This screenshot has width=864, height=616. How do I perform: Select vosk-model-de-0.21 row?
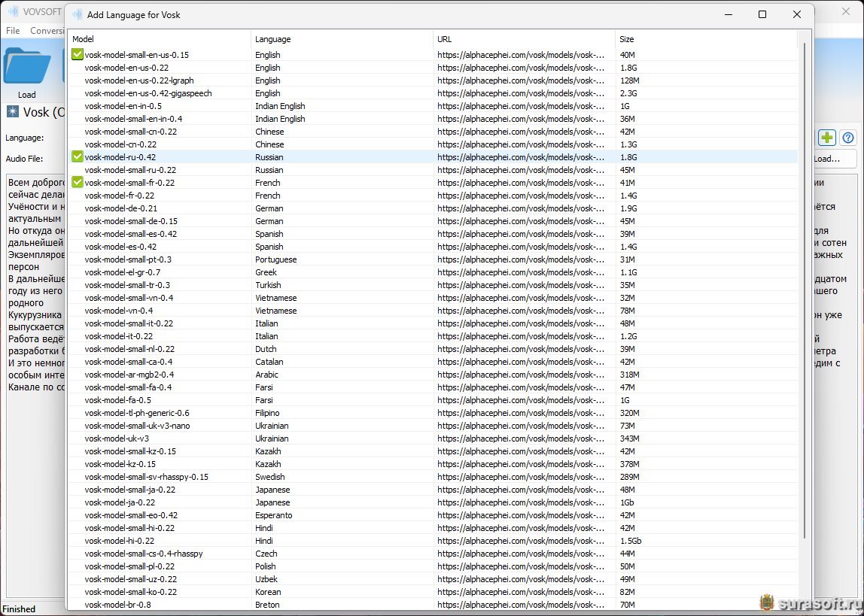(433, 208)
